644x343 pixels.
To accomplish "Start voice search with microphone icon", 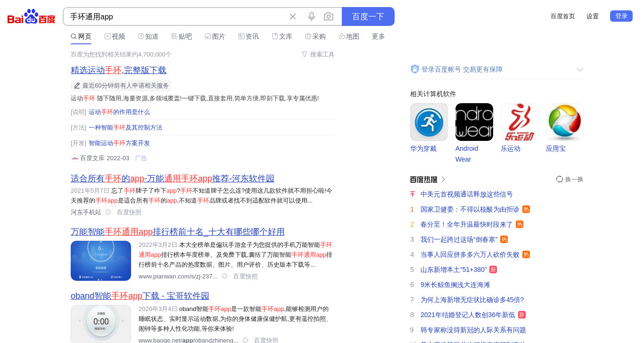I will (312, 16).
